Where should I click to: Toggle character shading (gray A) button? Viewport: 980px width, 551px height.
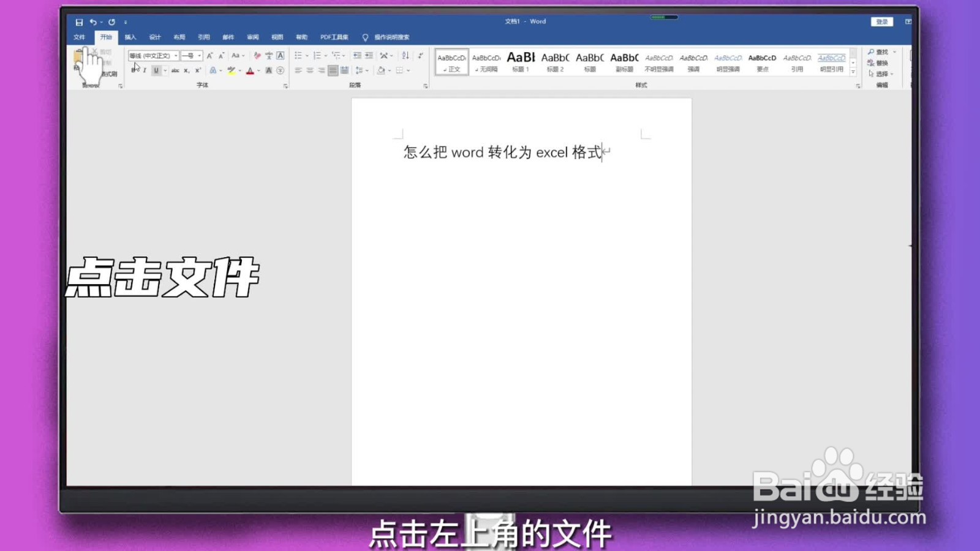click(269, 70)
